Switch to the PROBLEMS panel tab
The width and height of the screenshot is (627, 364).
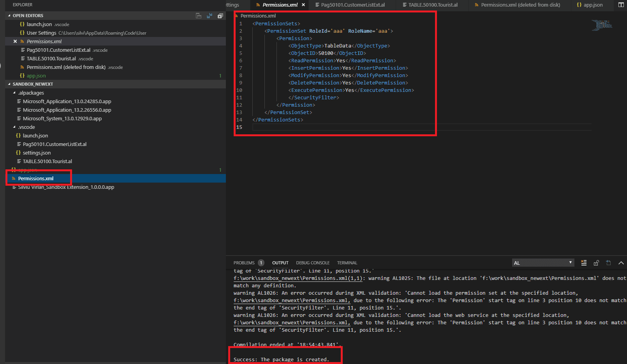[x=244, y=263]
